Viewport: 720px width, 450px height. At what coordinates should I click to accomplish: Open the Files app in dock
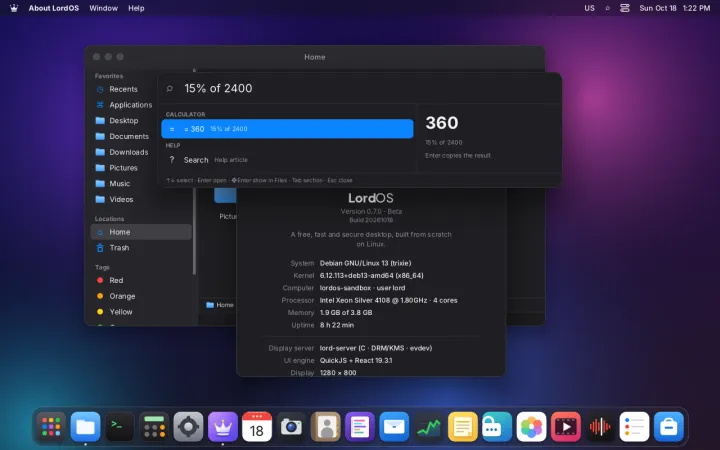[x=85, y=427]
